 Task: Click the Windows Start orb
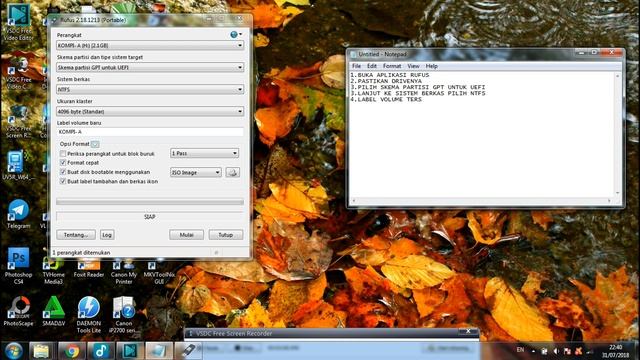point(13,351)
